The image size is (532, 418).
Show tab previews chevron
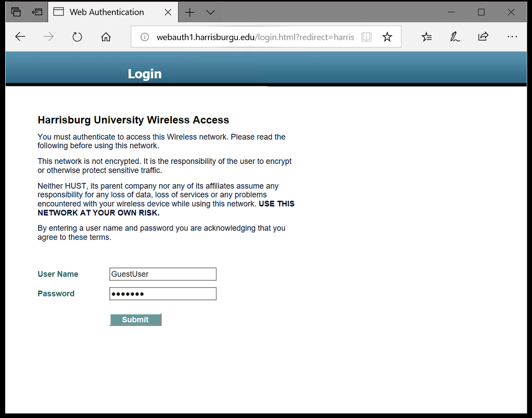211,13
